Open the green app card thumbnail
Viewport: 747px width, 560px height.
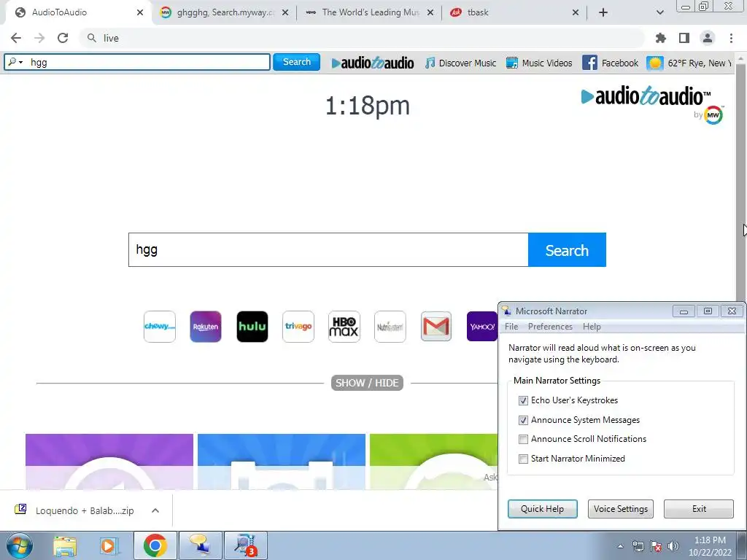[433, 462]
